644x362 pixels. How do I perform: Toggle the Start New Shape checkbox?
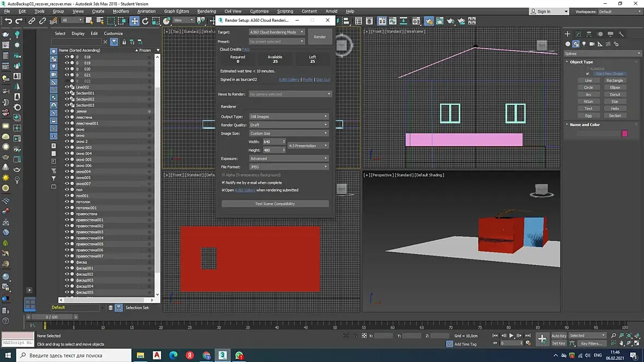point(588,74)
